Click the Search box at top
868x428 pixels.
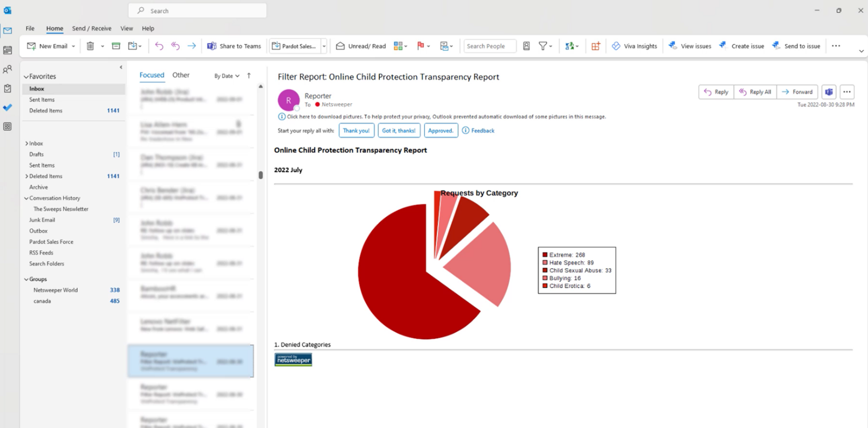point(197,11)
